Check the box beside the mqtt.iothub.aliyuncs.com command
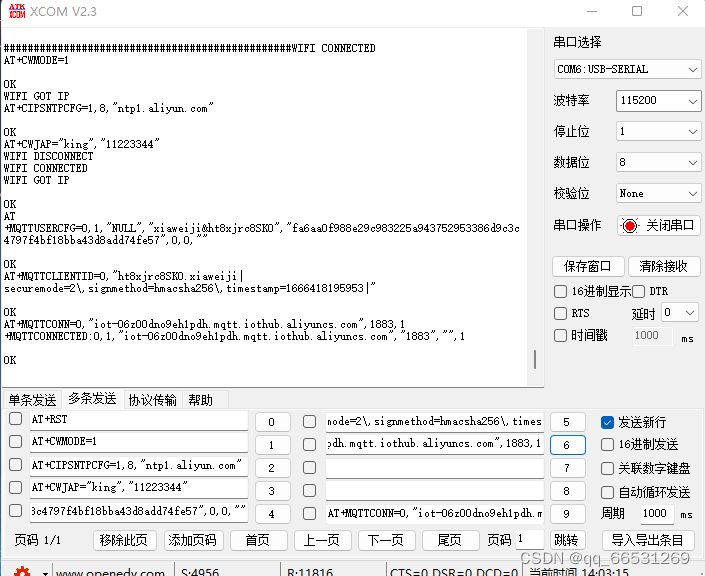Viewport: 705px width, 576px height. (x=309, y=444)
